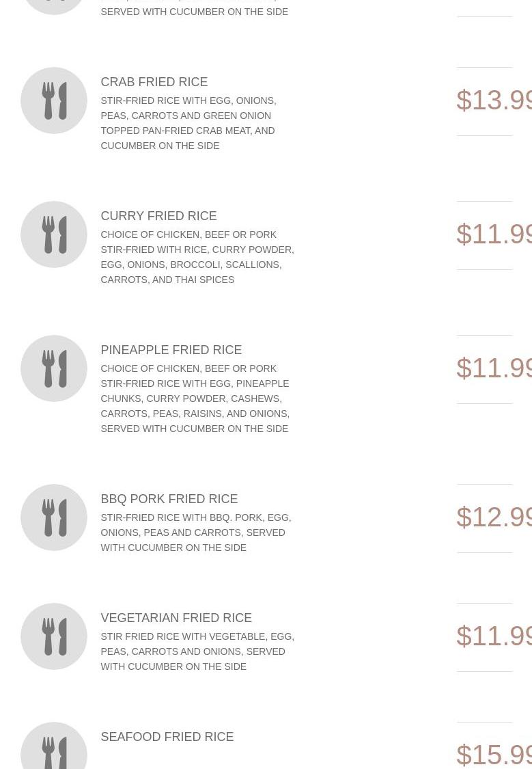532x769 pixels.
Task: Click the $12.99 BBQ Pork price
Action: click(x=494, y=517)
